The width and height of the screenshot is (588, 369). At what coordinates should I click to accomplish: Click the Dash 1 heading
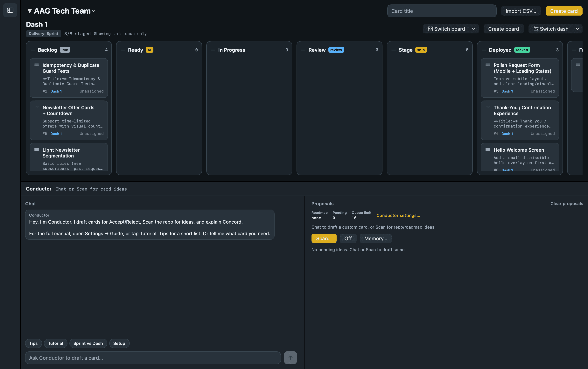point(37,24)
